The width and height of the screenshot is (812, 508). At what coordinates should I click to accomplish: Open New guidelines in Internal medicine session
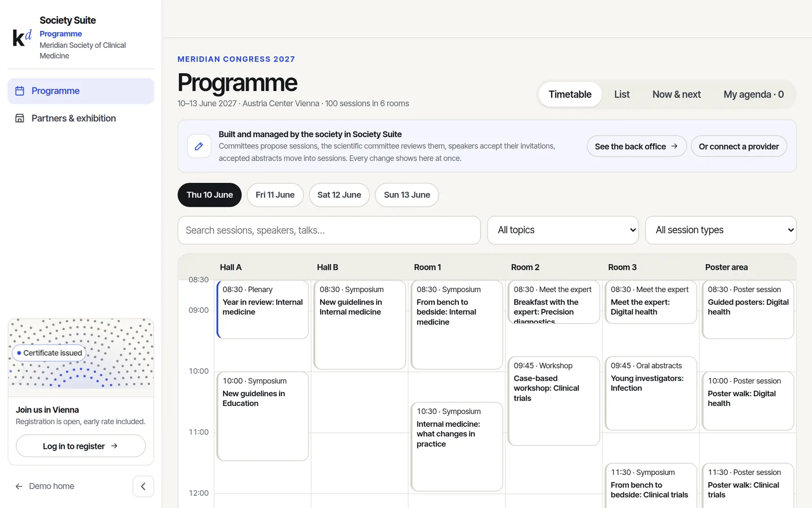[360, 325]
